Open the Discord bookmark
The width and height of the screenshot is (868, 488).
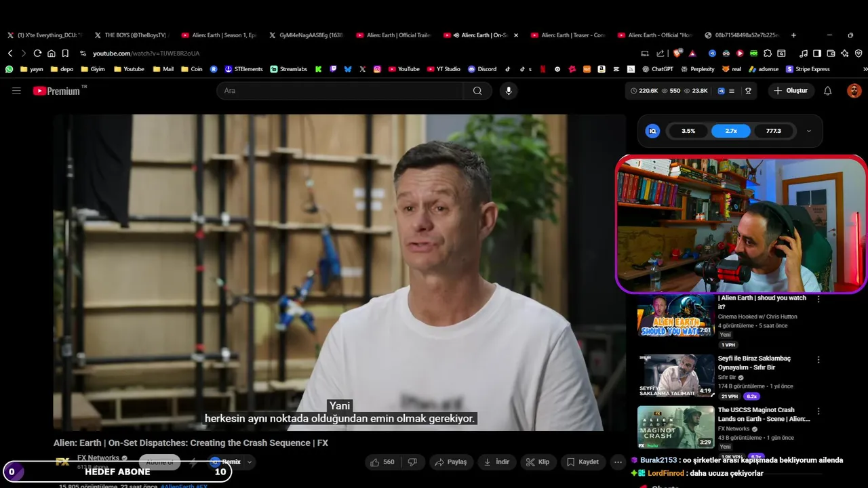(x=482, y=69)
